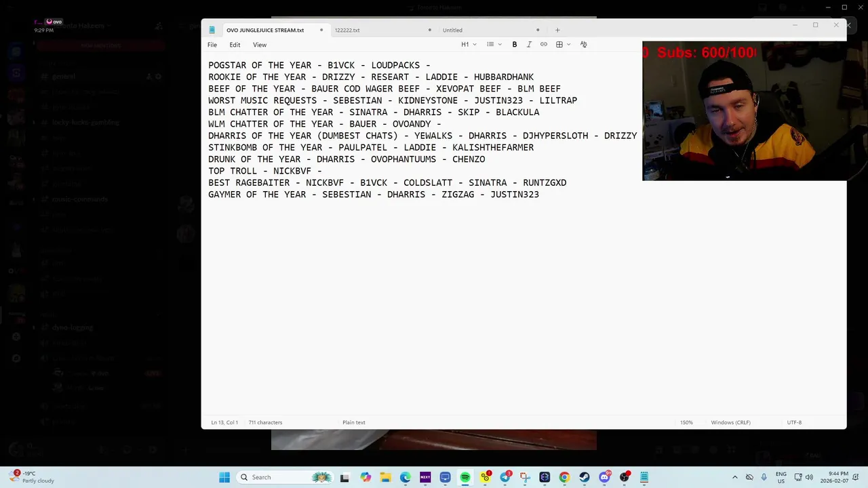868x488 pixels.
Task: Click Windows (CRLF) line ending indicator
Action: (730, 422)
